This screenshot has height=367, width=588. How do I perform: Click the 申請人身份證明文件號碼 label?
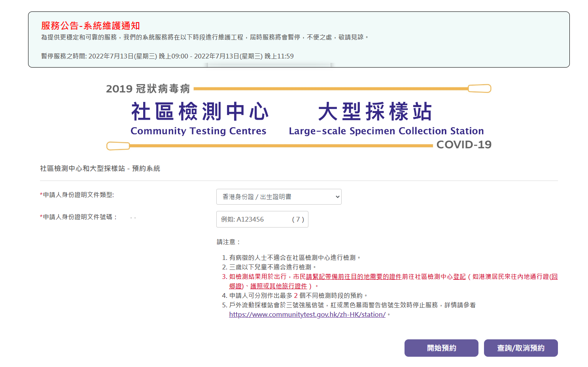78,217
